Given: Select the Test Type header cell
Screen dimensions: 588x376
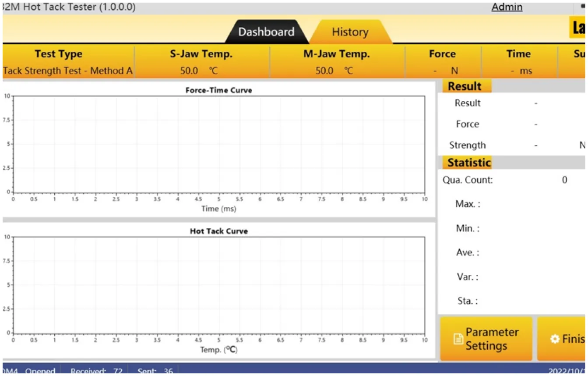Looking at the screenshot, I should 59,54.
